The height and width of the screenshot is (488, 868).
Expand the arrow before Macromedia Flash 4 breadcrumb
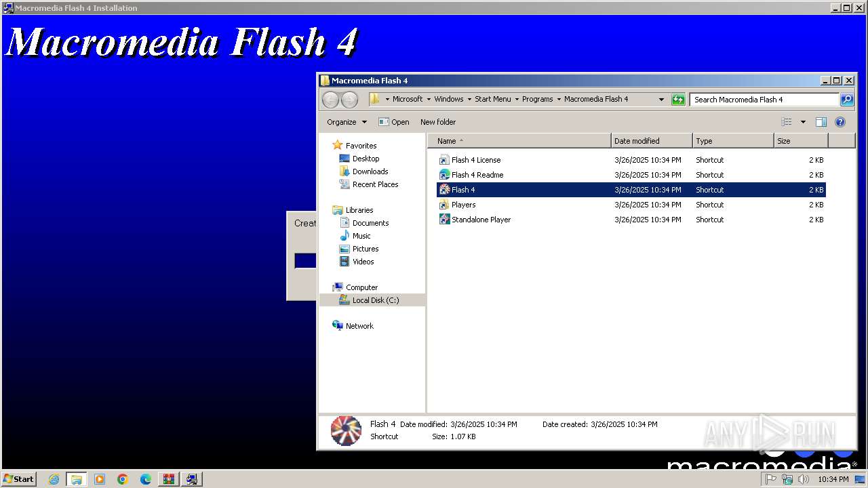point(559,99)
